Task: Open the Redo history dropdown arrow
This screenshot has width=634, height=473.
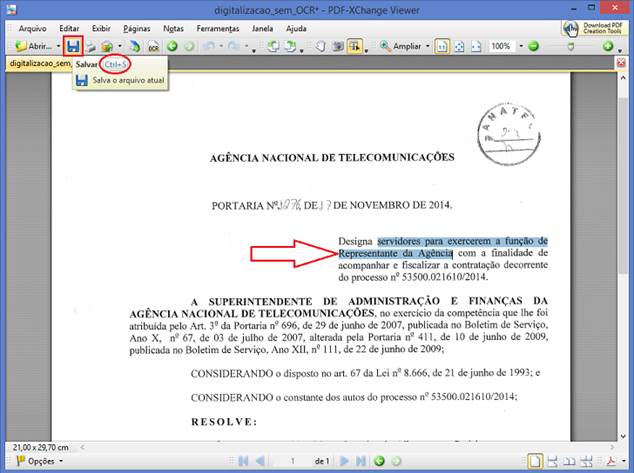Action: 246,46
